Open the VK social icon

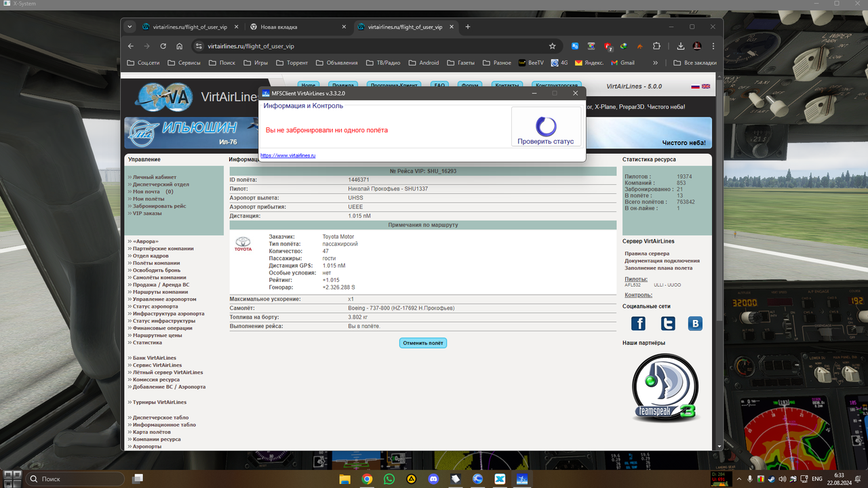click(695, 323)
